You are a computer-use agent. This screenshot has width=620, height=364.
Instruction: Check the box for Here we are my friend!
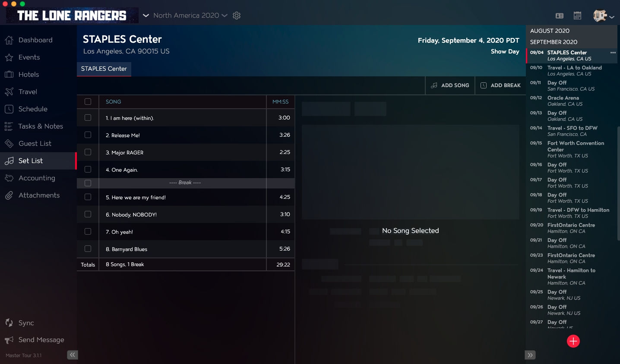[x=88, y=197]
